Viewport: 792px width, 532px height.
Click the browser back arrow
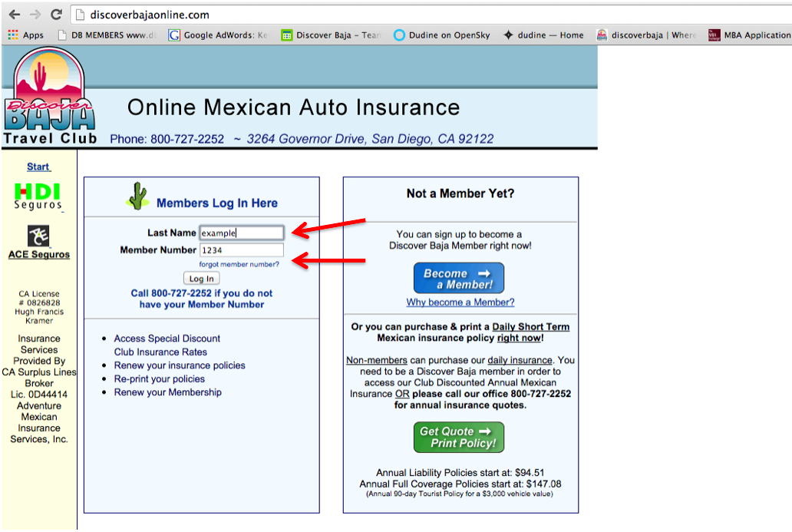coord(14,15)
